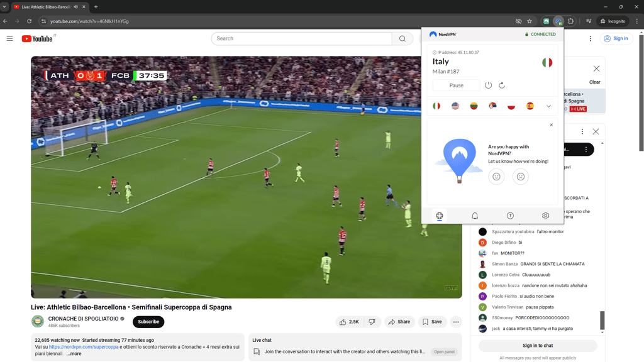Open the channel avatar image
Viewport: 644px width, 362px height.
(x=38, y=321)
